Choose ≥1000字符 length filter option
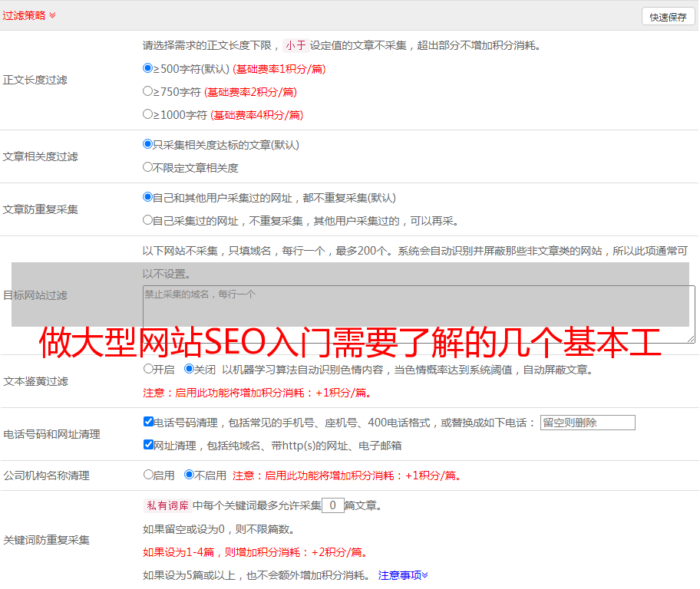This screenshot has height=589, width=700. (148, 114)
